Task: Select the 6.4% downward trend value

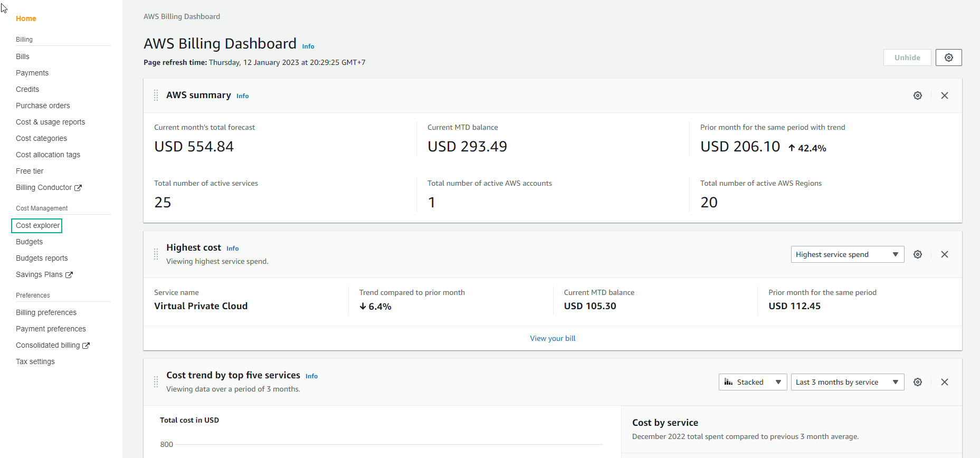Action: point(375,307)
